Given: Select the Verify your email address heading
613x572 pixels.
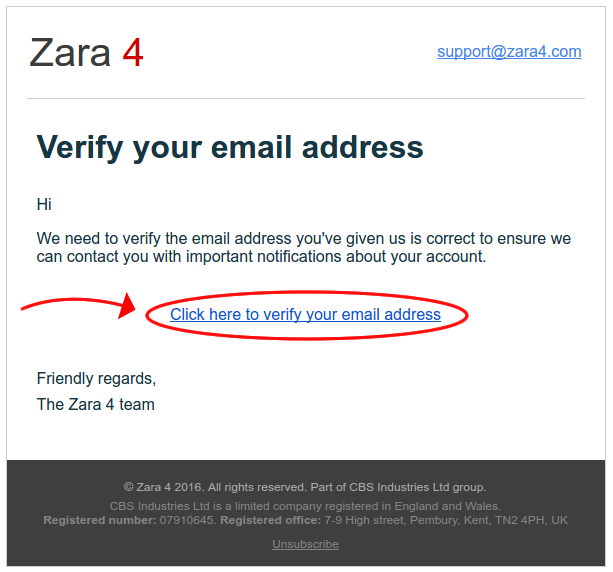Looking at the screenshot, I should tap(230, 148).
